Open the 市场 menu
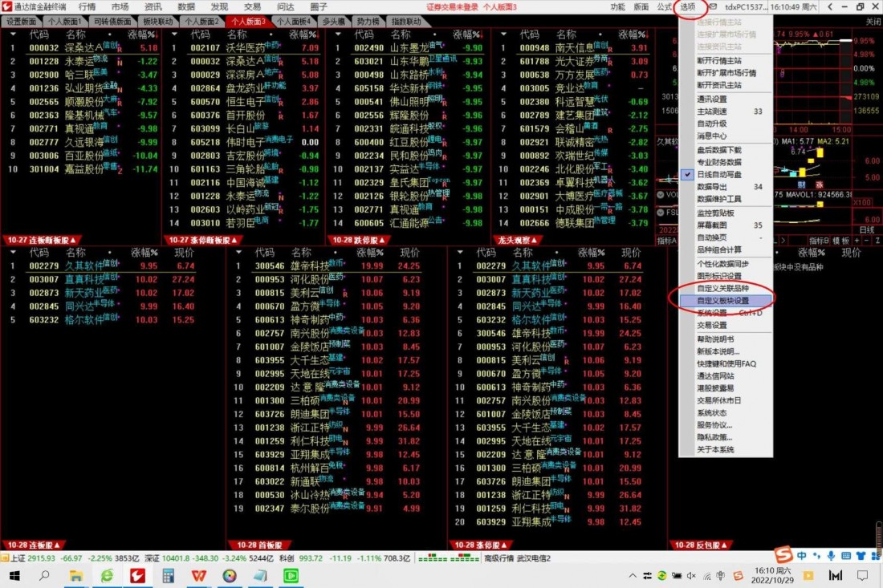883x588 pixels. click(x=120, y=6)
